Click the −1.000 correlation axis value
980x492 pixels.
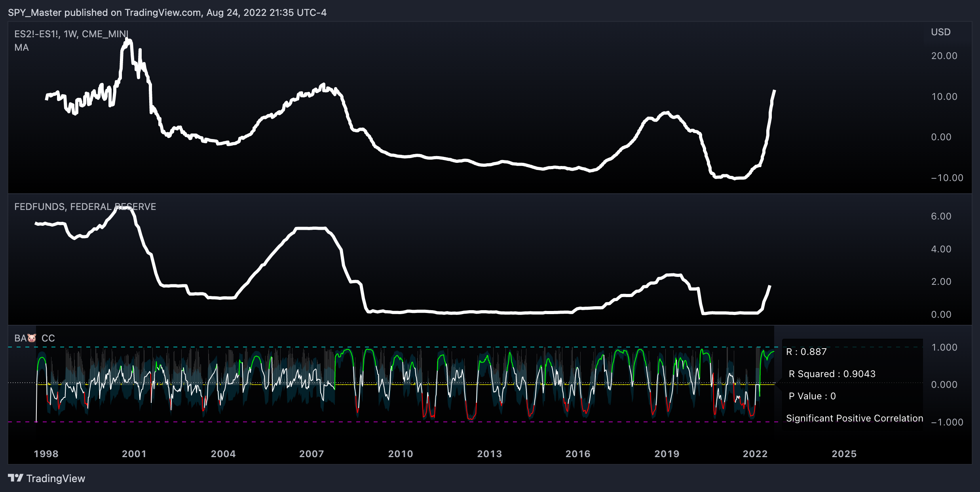point(947,422)
